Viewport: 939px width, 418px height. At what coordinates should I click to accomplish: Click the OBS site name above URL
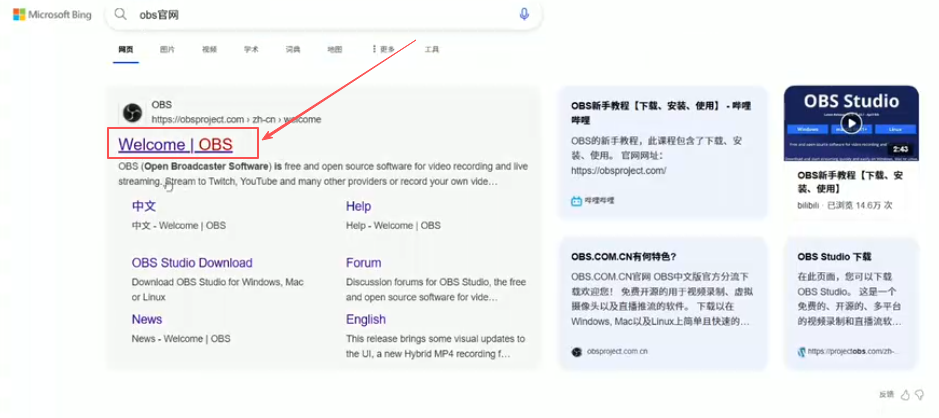point(162,105)
